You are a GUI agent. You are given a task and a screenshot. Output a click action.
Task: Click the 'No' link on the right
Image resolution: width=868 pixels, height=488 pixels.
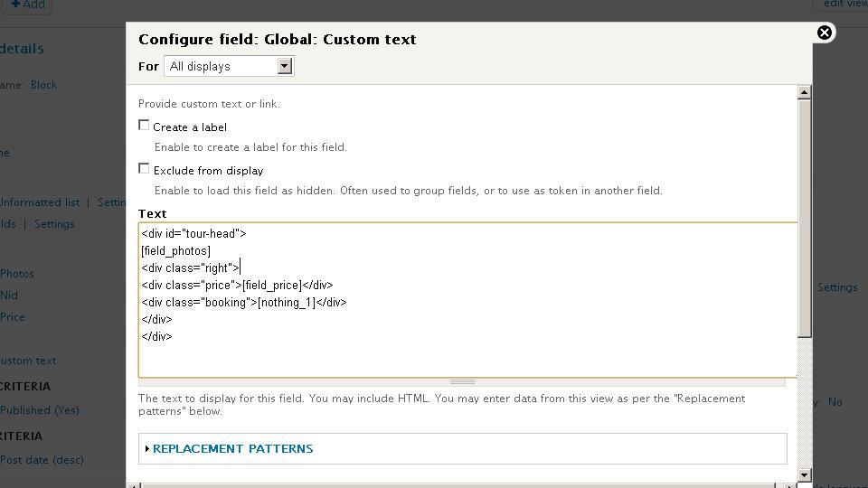835,402
